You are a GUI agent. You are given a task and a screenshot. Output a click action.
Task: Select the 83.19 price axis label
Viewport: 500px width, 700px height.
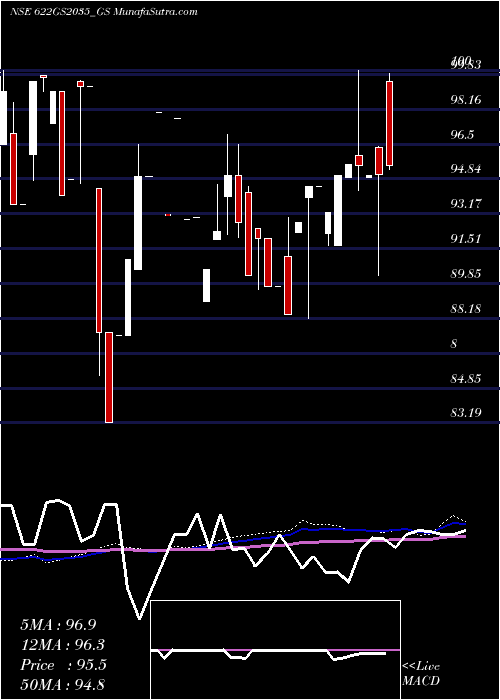tap(466, 412)
